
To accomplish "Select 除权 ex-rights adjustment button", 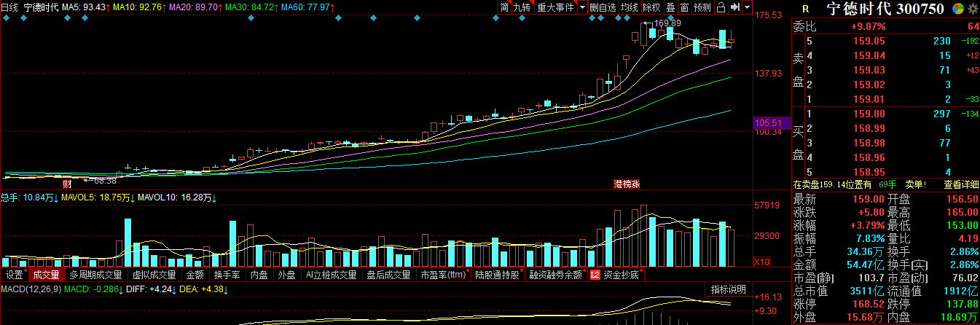I will coord(652,7).
